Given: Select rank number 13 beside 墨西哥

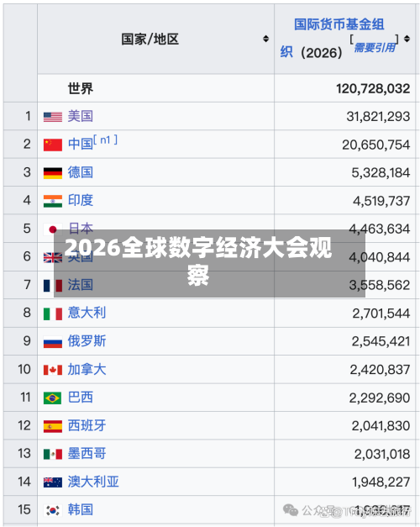Looking at the screenshot, I should coord(24,453).
